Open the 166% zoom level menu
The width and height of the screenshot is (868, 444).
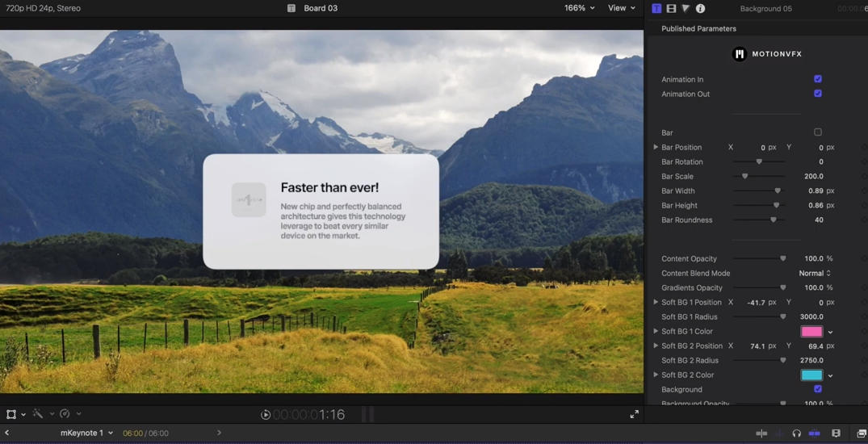(x=579, y=8)
